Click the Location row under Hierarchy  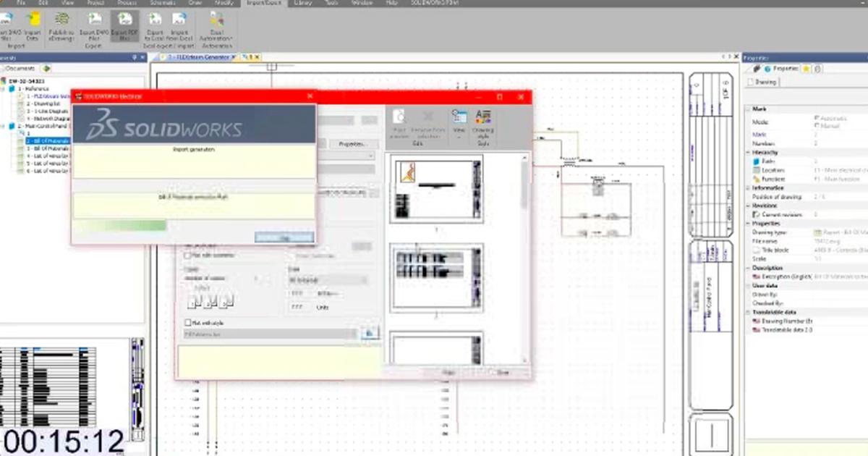point(806,170)
